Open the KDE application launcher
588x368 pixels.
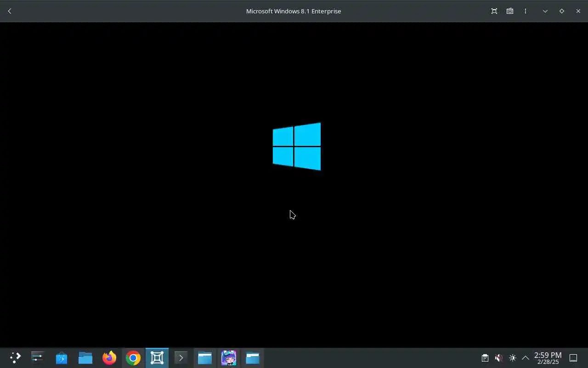pos(16,358)
